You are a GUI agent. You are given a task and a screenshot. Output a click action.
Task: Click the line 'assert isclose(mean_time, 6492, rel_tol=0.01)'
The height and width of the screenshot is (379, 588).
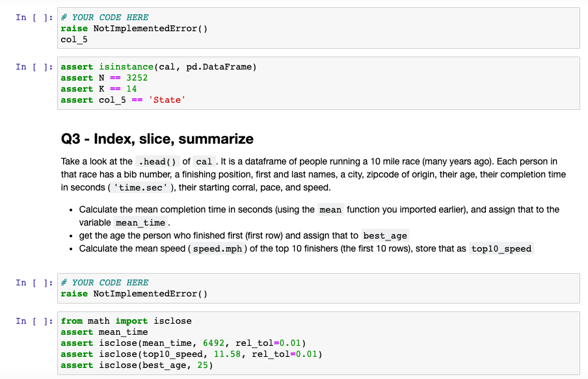click(183, 343)
